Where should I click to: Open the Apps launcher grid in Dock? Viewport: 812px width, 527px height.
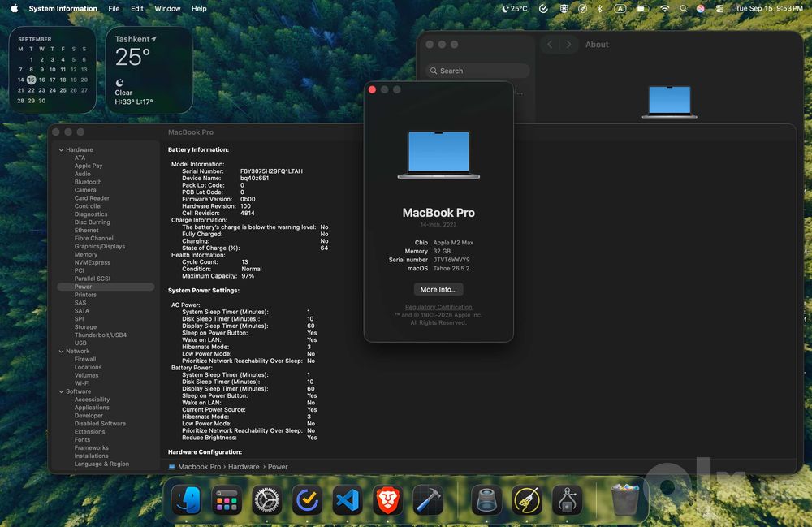pos(227,500)
